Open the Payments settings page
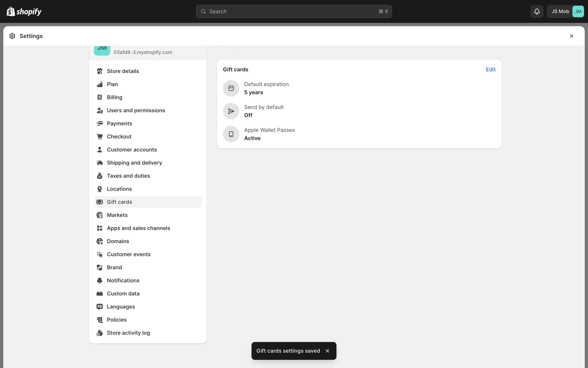The image size is (588, 368). (x=119, y=124)
